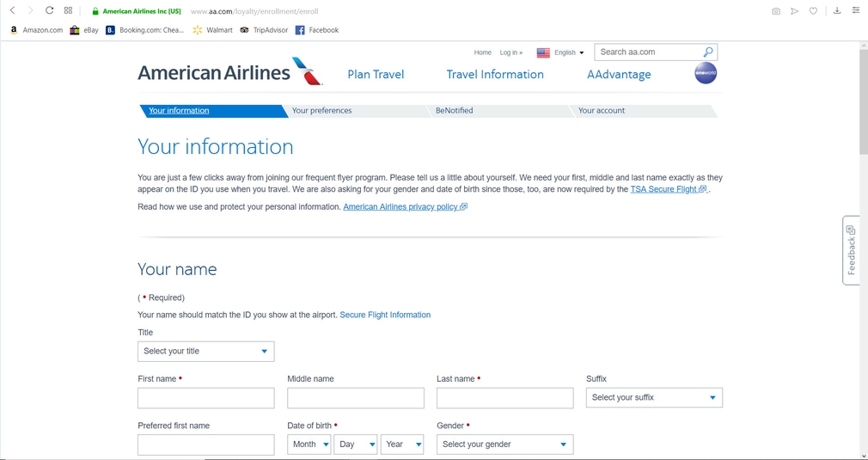Screen dimensions: 868x460
Task: Open AAdvantage menu
Action: point(619,74)
